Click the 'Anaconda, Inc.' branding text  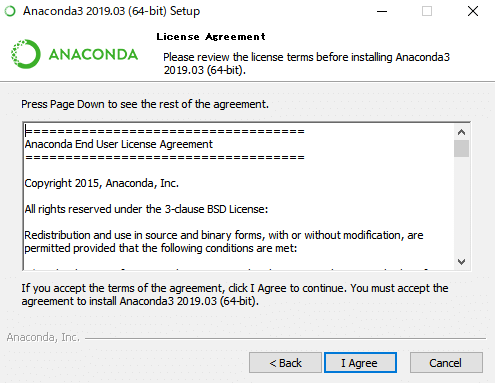[43, 337]
